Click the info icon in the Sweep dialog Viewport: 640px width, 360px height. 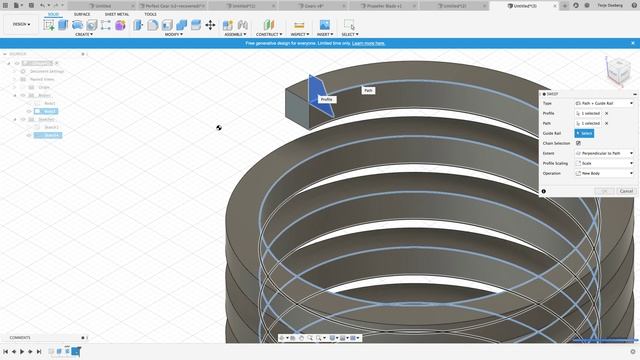pyautogui.click(x=544, y=191)
